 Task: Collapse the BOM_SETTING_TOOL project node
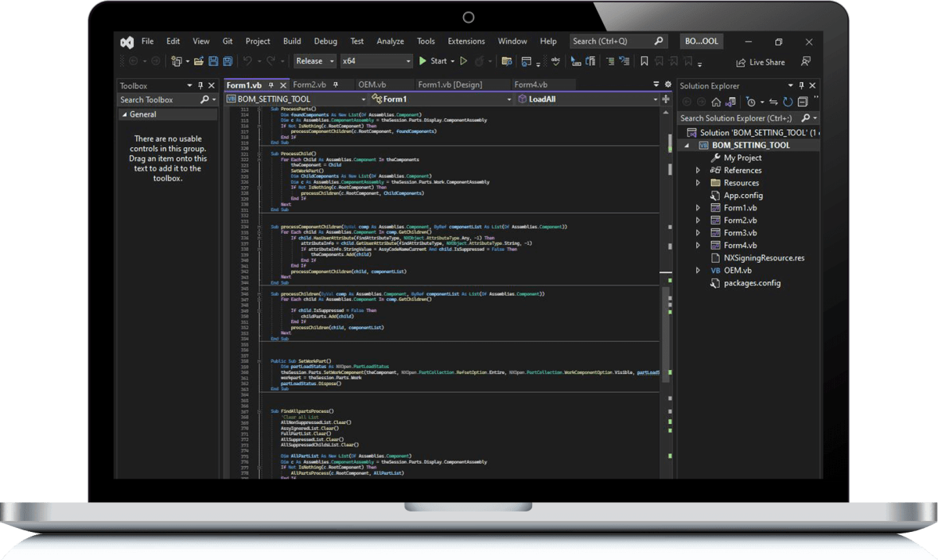click(x=687, y=145)
